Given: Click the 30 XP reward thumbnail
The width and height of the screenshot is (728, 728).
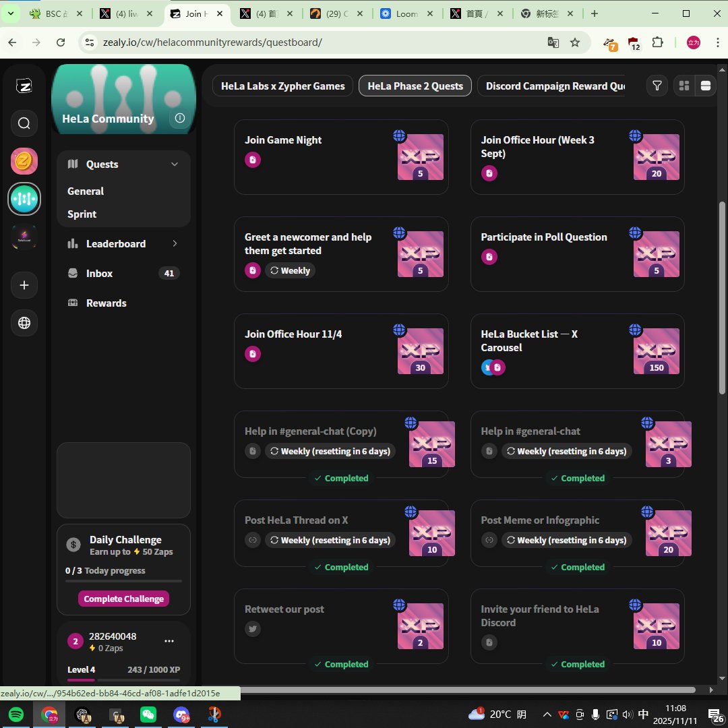Looking at the screenshot, I should click(420, 351).
